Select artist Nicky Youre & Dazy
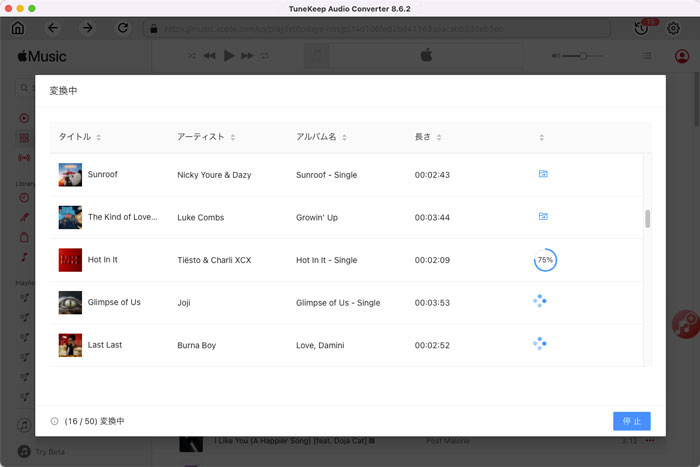Image resolution: width=700 pixels, height=467 pixels. (214, 175)
